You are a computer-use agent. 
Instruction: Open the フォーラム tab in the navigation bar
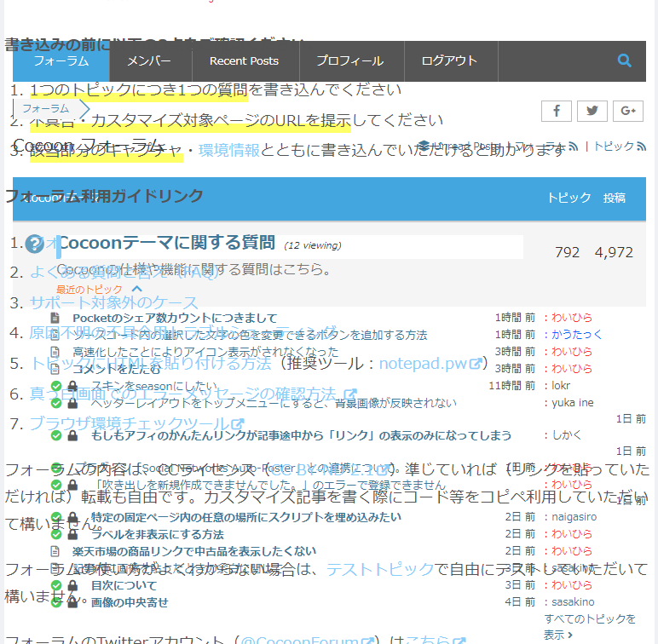(61, 61)
